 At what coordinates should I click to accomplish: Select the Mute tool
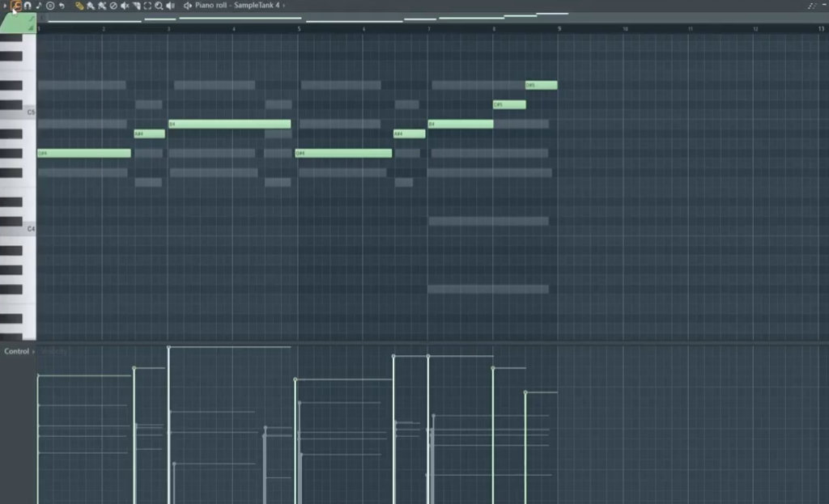point(125,6)
